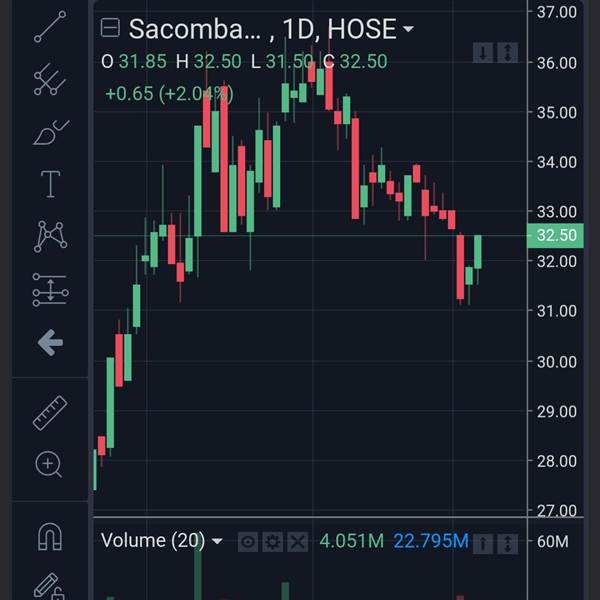Click the +0.65 (+2.04%) change value

click(169, 94)
